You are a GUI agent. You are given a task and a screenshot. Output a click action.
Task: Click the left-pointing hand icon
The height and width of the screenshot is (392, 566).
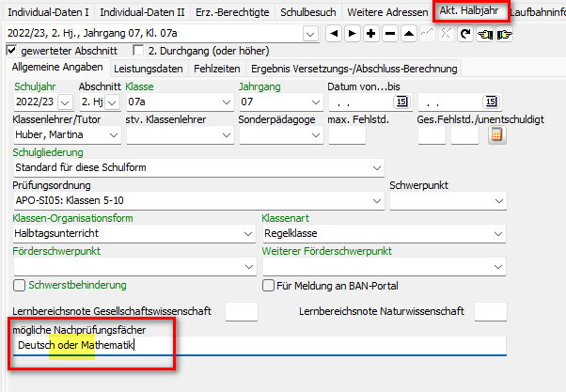tap(485, 34)
